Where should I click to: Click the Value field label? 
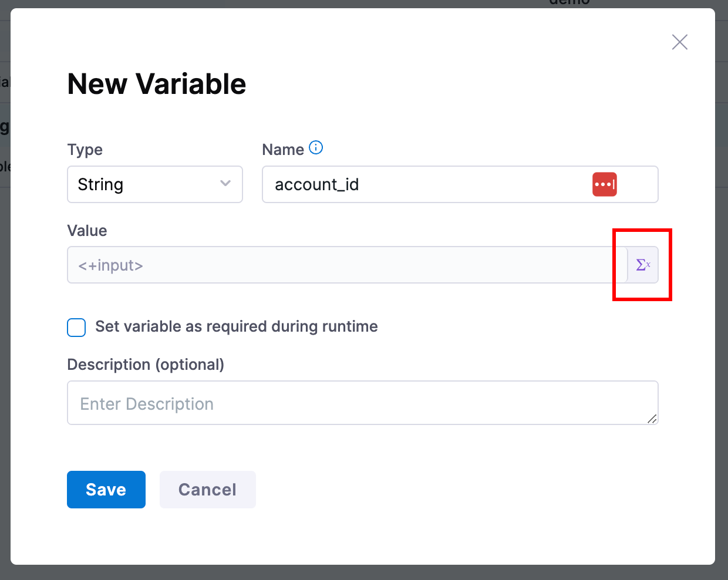pyautogui.click(x=87, y=231)
